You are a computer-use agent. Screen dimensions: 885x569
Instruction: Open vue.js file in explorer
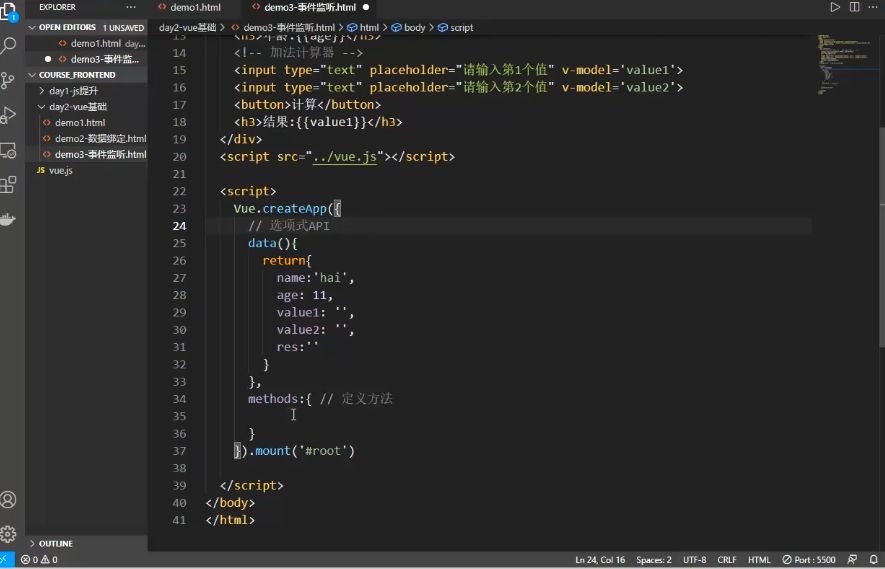tap(60, 170)
